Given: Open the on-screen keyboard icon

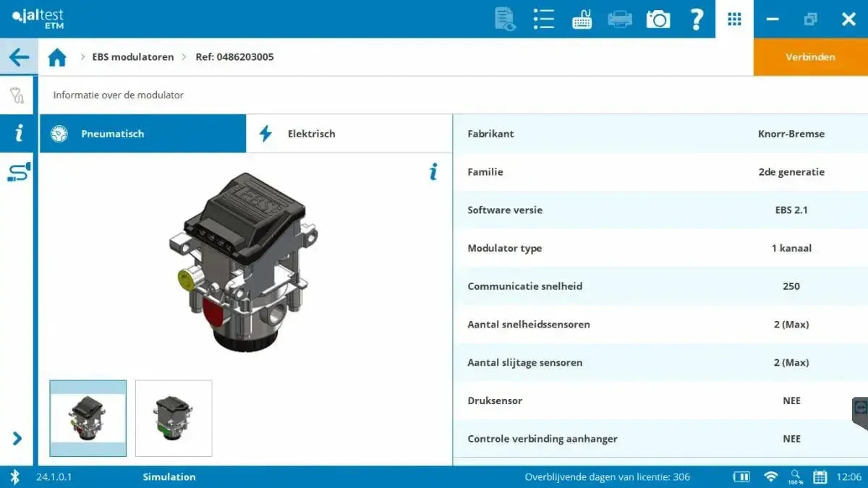Looking at the screenshot, I should (x=582, y=20).
